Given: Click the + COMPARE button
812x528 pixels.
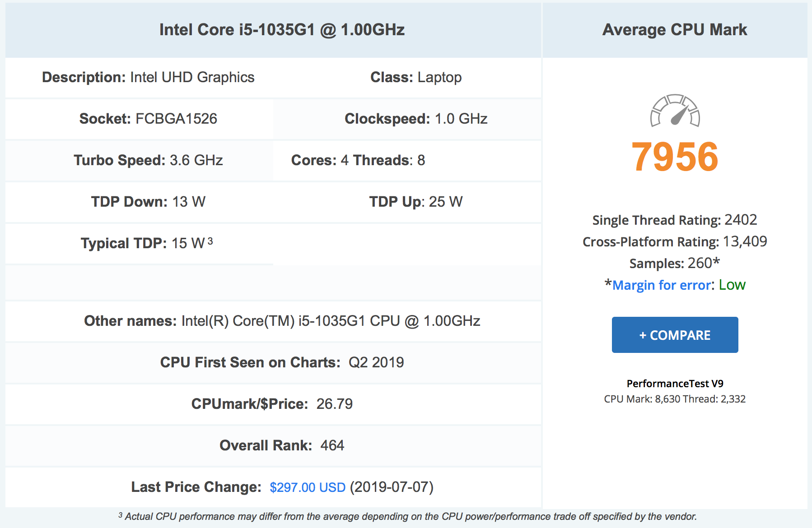Looking at the screenshot, I should [x=675, y=335].
